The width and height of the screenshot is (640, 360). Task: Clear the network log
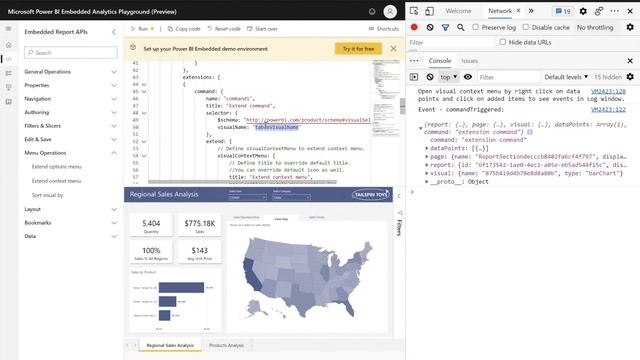coord(430,27)
